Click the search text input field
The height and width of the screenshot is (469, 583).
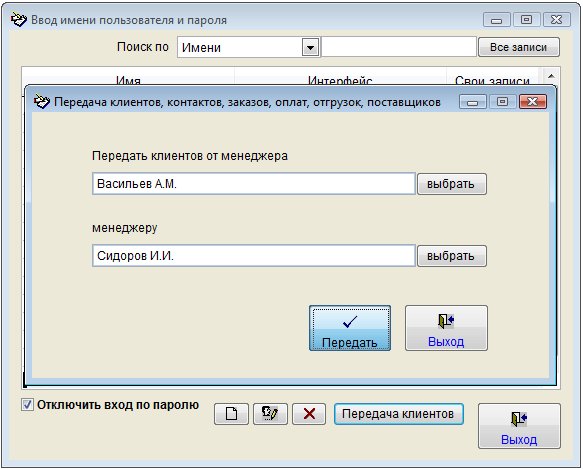399,47
